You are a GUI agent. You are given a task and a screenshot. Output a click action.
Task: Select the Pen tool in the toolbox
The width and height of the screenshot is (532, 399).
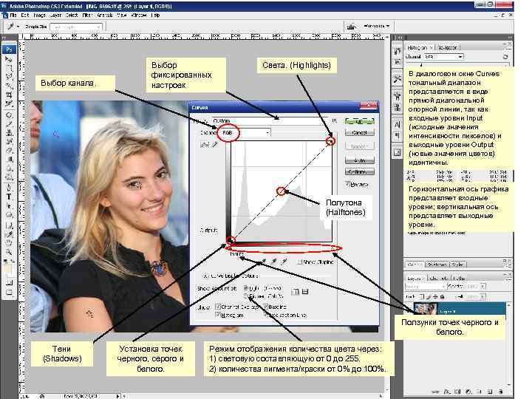[9, 188]
